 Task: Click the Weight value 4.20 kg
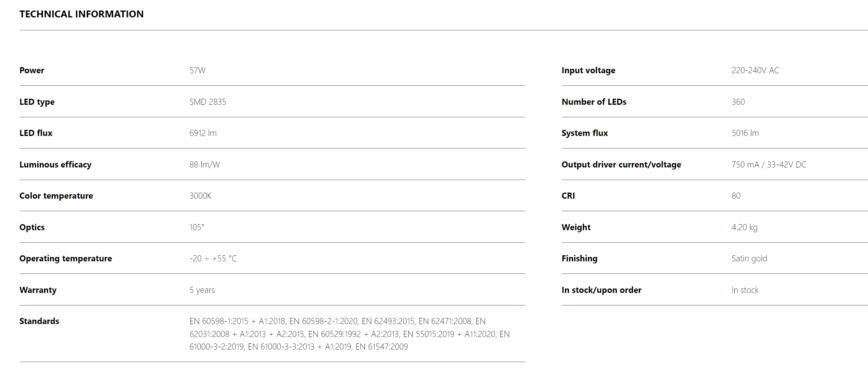coord(744,227)
